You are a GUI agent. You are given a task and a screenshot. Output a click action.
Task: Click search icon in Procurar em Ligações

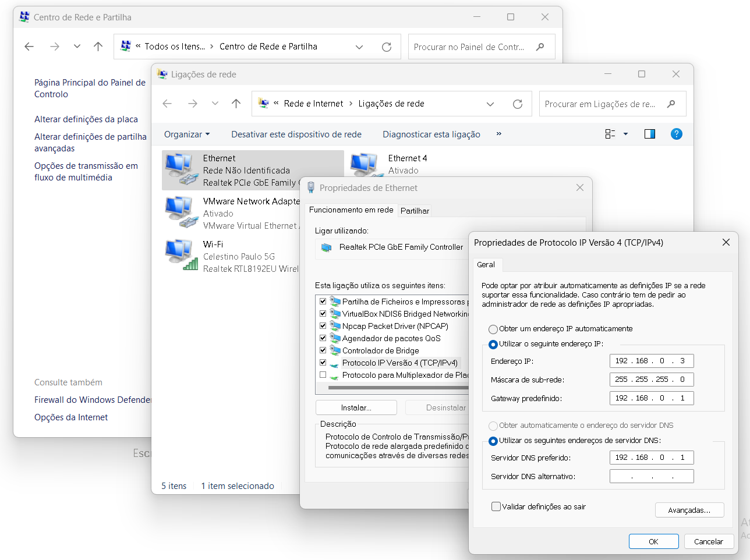click(671, 104)
